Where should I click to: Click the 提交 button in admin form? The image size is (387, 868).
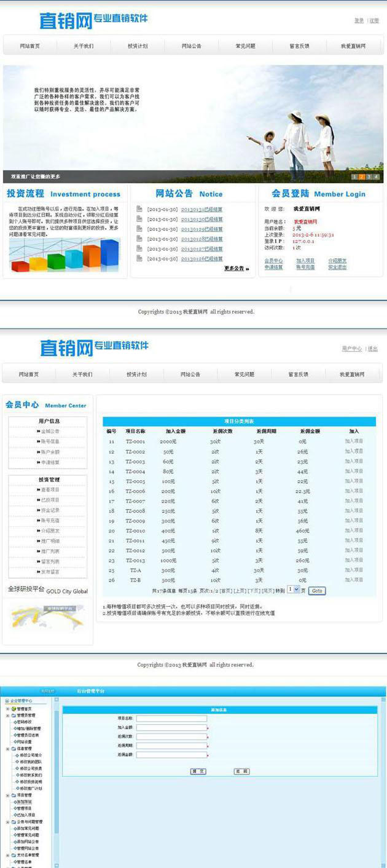point(198,771)
